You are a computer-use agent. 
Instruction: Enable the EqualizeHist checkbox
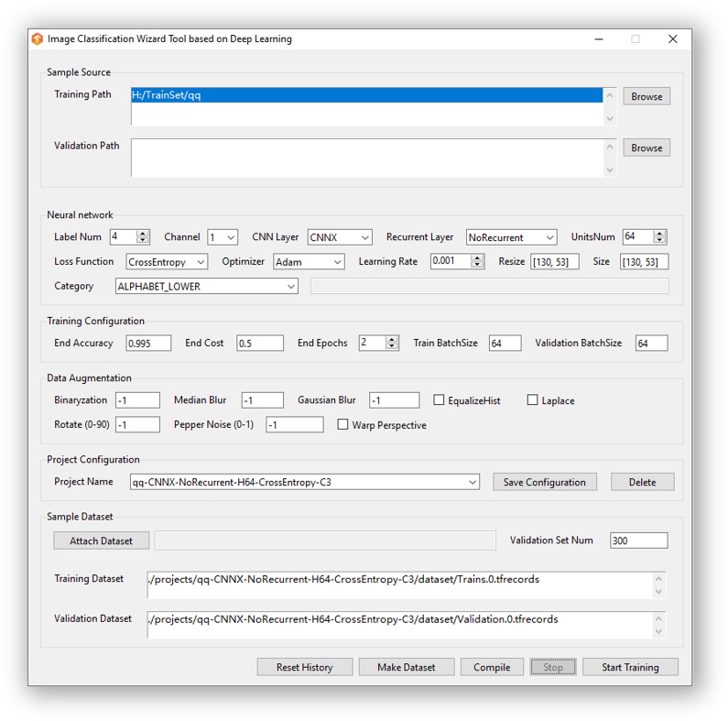coord(439,400)
